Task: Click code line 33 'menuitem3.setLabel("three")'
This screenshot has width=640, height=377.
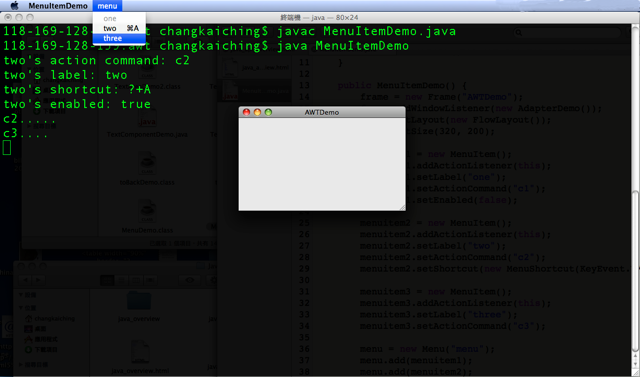Action: pos(438,315)
